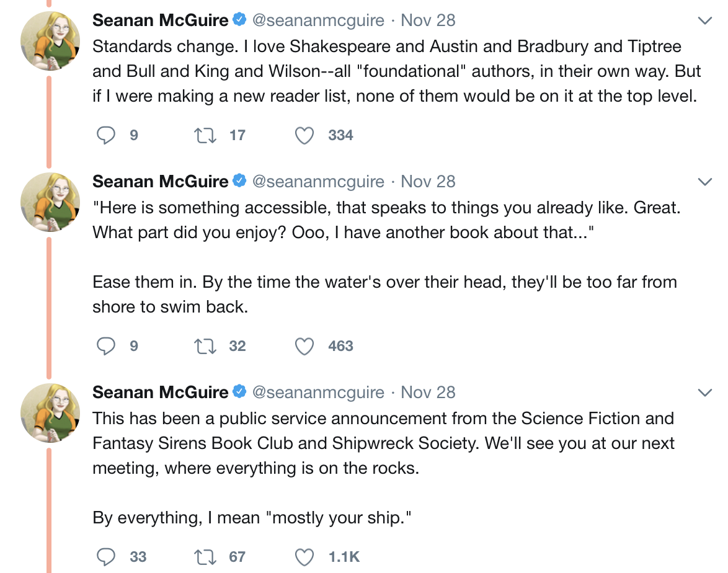The image size is (728, 573).
Task: Click the first tweet's profile avatar
Action: (x=50, y=41)
